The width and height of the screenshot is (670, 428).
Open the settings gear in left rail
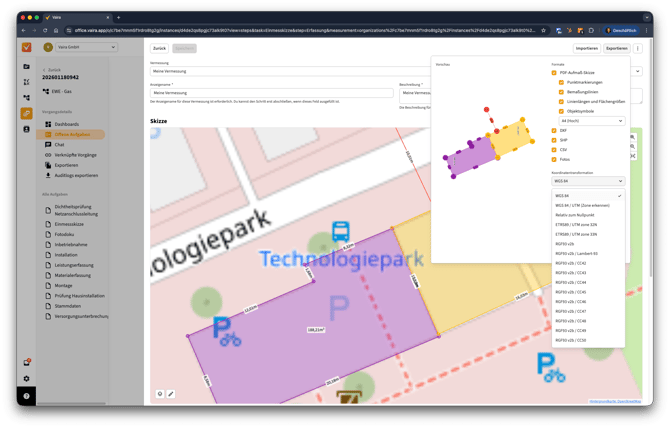pos(27,379)
